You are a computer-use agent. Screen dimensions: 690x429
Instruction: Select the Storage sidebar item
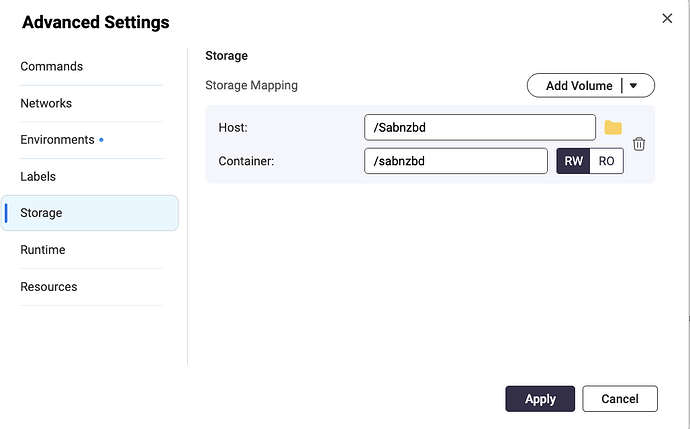point(42,213)
